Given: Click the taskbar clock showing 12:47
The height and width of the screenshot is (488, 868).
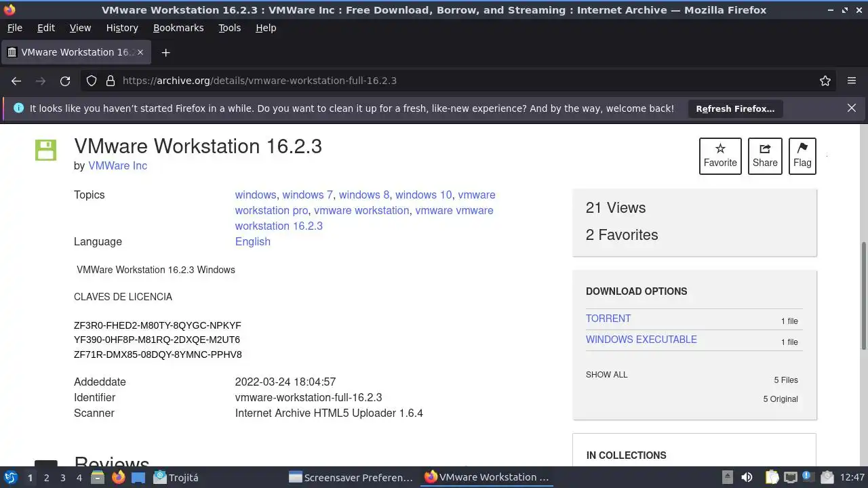Looking at the screenshot, I should 852,477.
